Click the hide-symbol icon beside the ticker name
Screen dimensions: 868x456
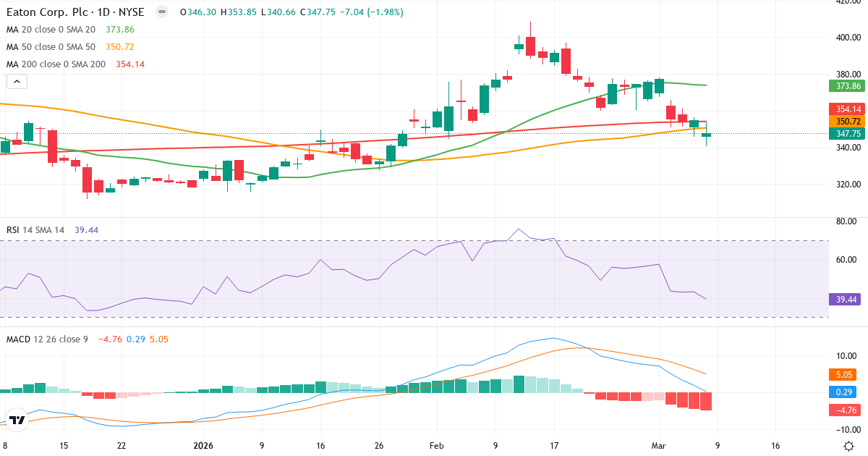161,12
